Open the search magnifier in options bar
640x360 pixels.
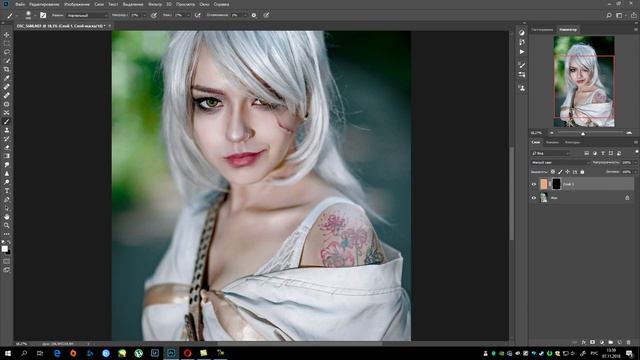coord(609,15)
